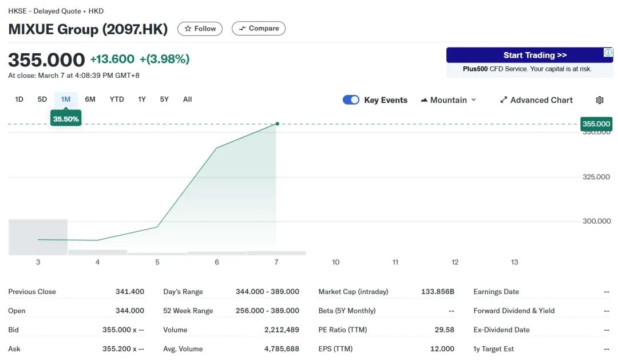Switch to 5D time range
Viewport: 618px width, 364px height.
pos(42,100)
